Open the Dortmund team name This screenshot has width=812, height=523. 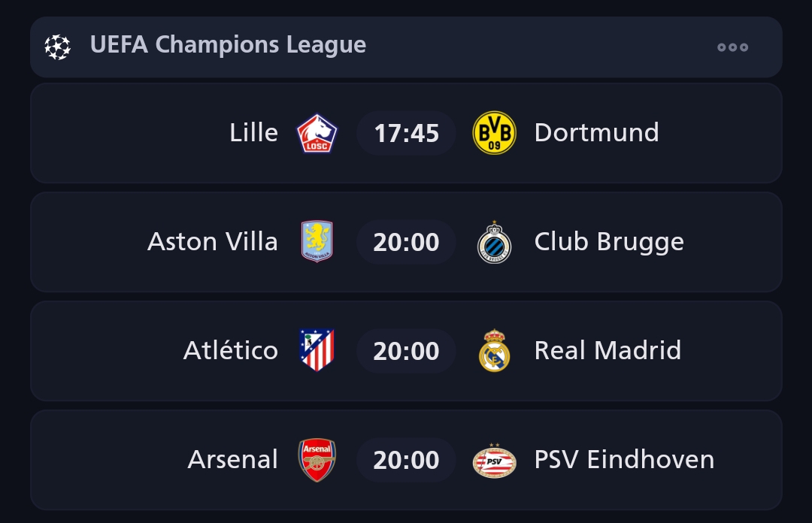click(596, 133)
